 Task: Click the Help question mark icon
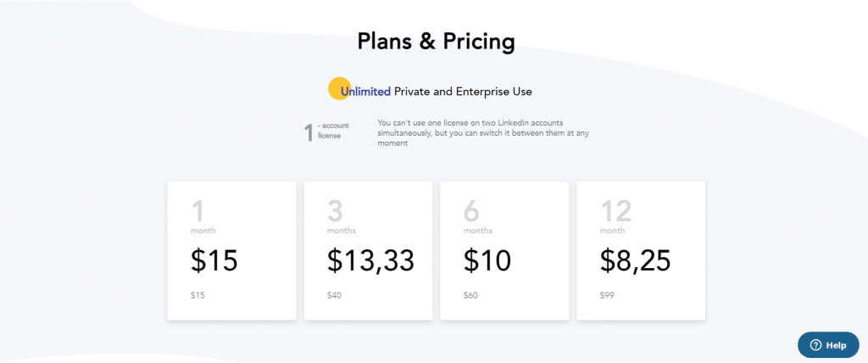tap(815, 345)
